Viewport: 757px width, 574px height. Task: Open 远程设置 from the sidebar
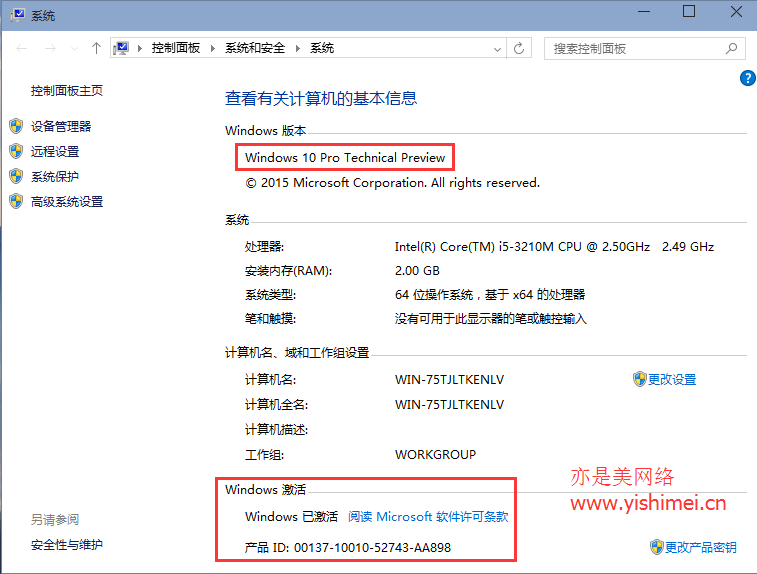tap(55, 152)
